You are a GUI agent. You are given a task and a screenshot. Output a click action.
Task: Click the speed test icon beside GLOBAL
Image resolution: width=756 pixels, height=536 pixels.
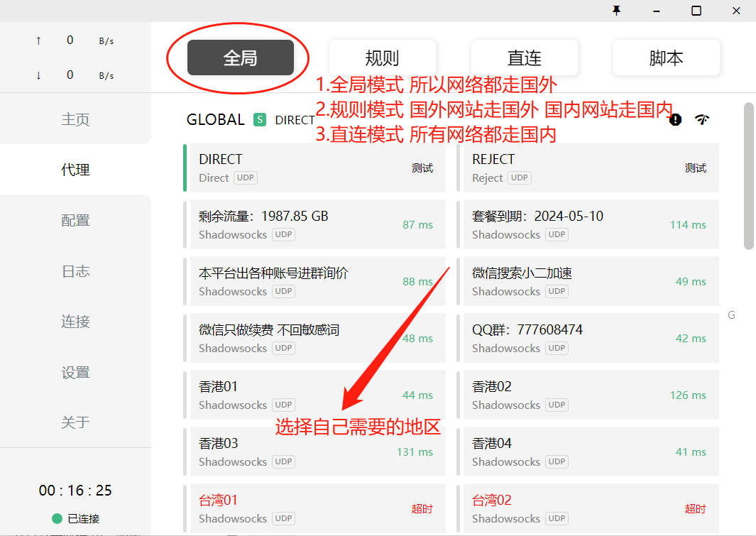coord(702,119)
